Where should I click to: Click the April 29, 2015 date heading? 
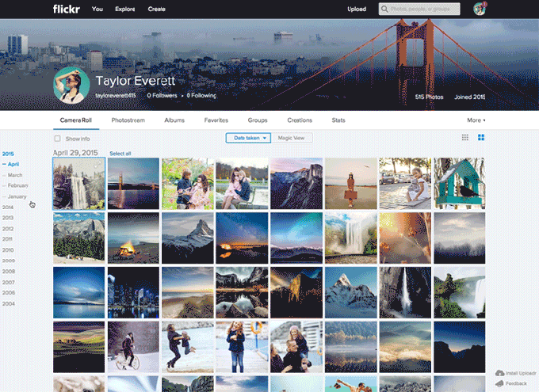[75, 153]
